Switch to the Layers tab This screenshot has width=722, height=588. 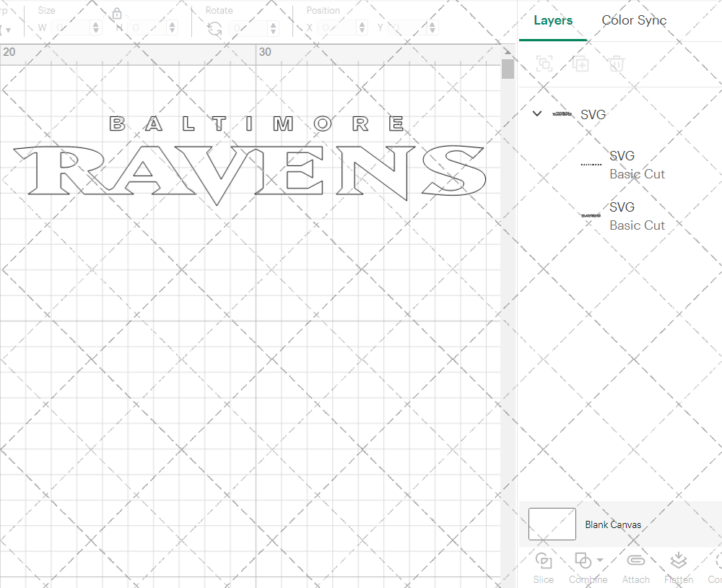coord(553,20)
